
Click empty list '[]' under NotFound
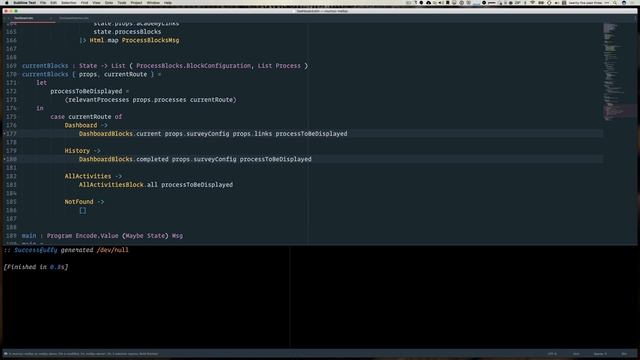tap(82, 210)
